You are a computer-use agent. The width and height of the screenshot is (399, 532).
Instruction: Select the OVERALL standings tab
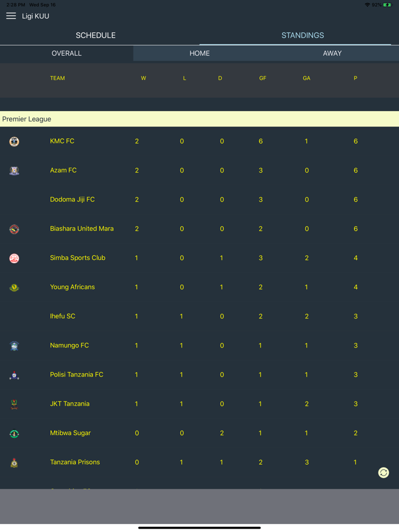[x=66, y=53]
